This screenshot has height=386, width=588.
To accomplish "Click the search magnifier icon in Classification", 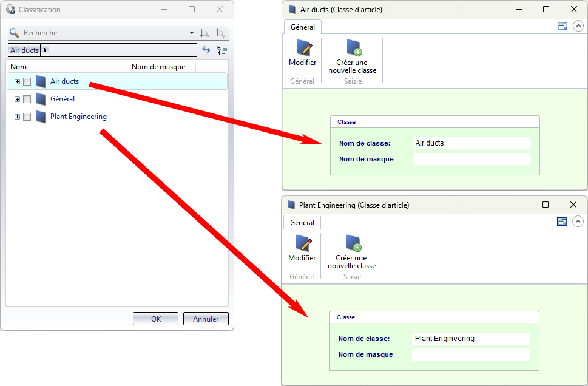I will click(x=14, y=33).
